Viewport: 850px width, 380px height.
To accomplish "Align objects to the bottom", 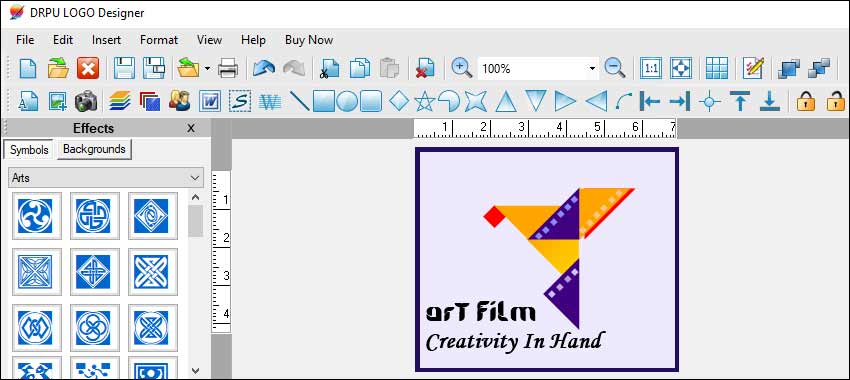I will 769,101.
